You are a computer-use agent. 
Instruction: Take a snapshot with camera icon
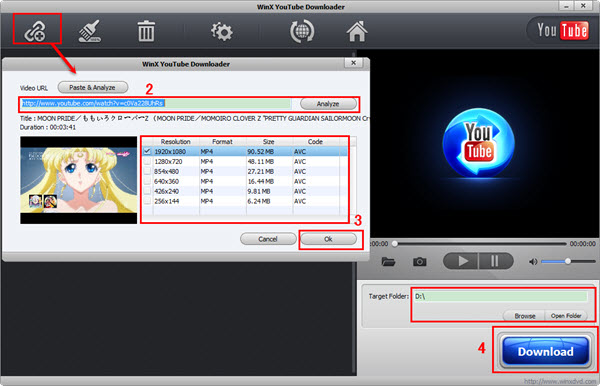point(419,262)
